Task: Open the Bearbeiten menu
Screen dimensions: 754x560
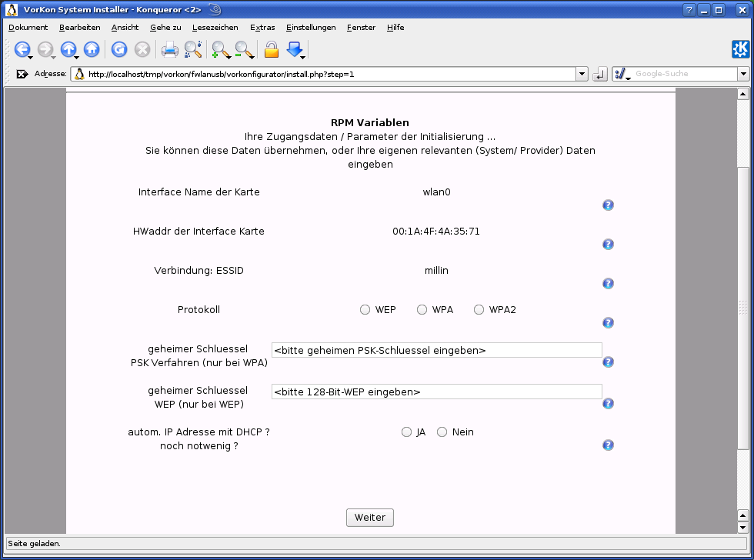Action: pos(80,28)
